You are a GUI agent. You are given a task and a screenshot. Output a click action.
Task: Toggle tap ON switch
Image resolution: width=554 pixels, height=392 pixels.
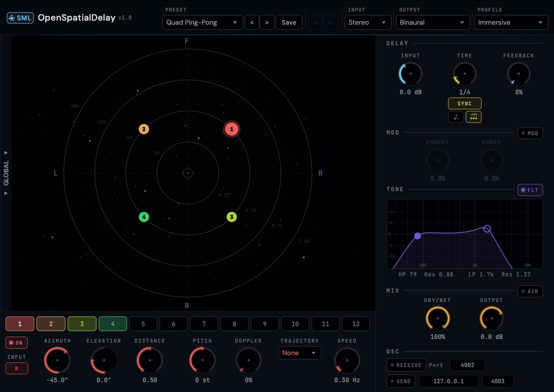17,343
